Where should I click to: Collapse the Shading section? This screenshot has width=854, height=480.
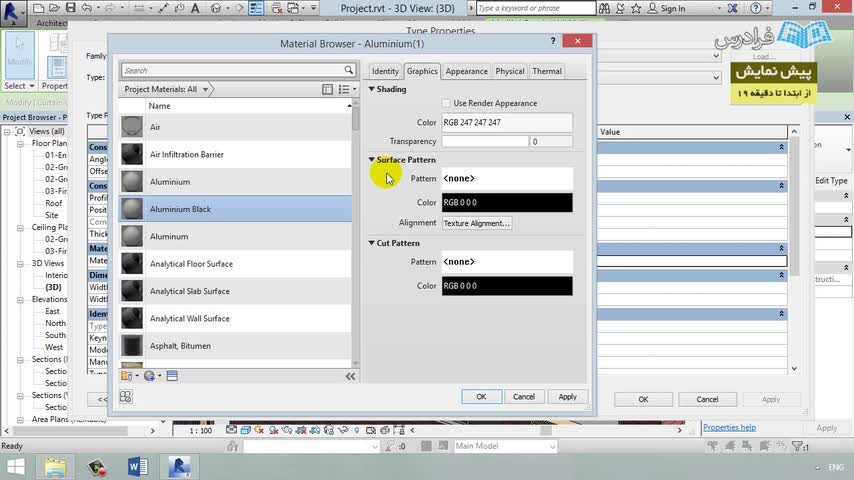tap(371, 89)
